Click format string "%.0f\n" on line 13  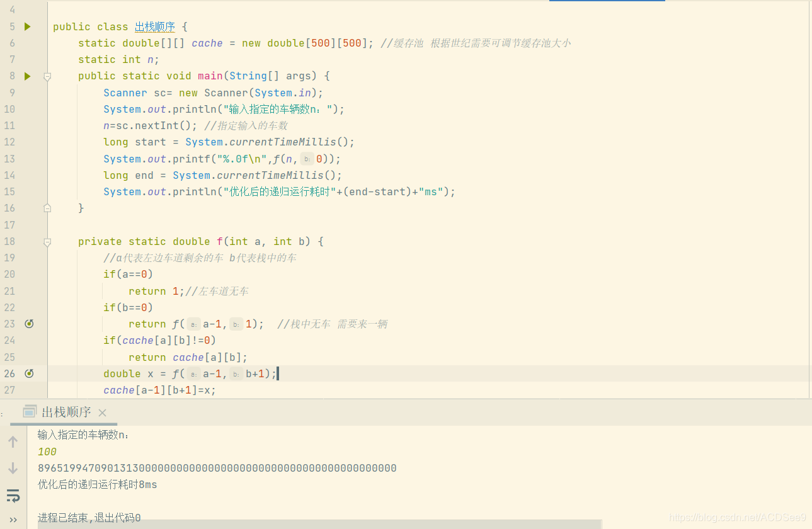(x=242, y=159)
